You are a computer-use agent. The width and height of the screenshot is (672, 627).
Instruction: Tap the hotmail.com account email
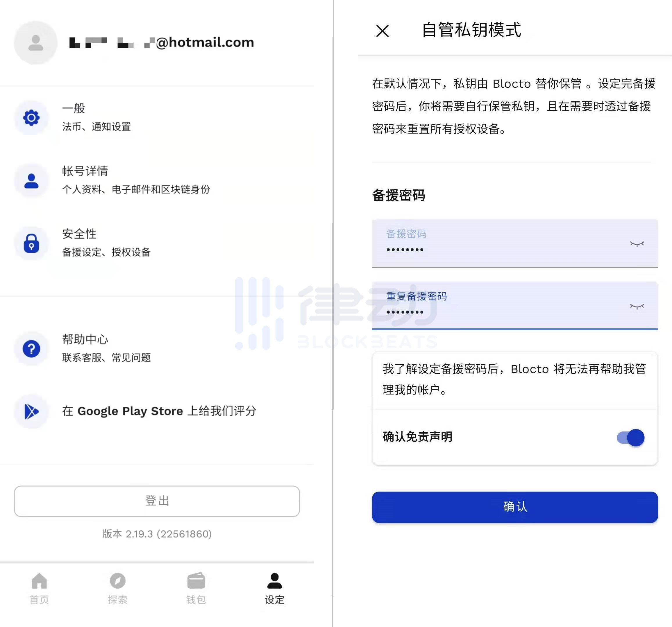tap(162, 43)
